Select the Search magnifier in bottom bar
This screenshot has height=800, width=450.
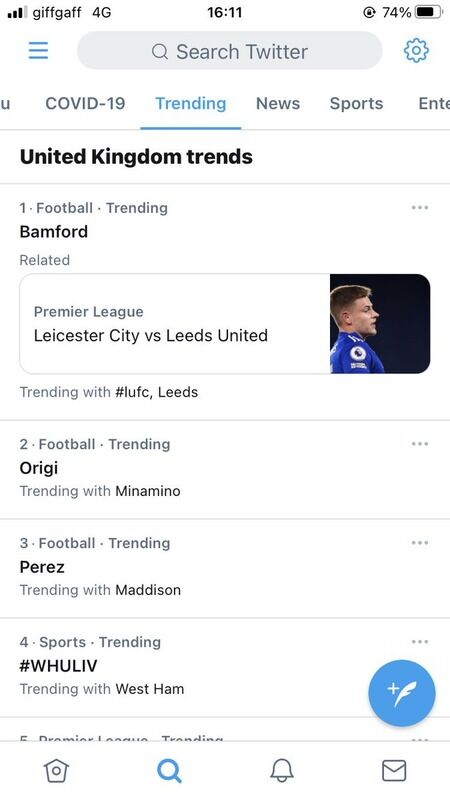169,770
